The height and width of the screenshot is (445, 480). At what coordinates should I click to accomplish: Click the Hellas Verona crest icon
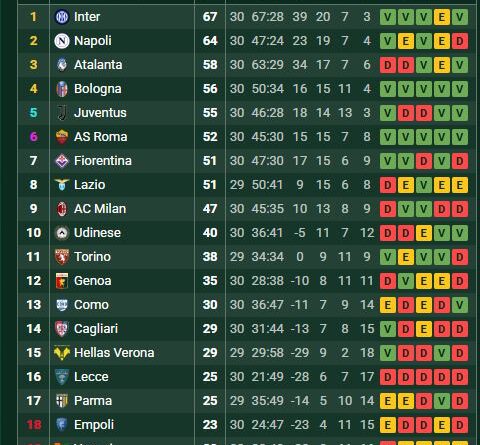click(62, 353)
